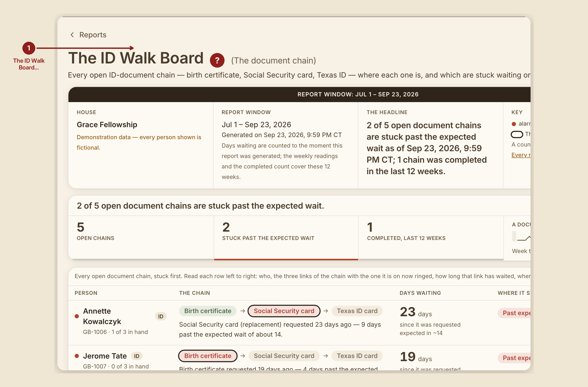
Task: Open the underlined Every link in Key panel
Action: [521, 155]
